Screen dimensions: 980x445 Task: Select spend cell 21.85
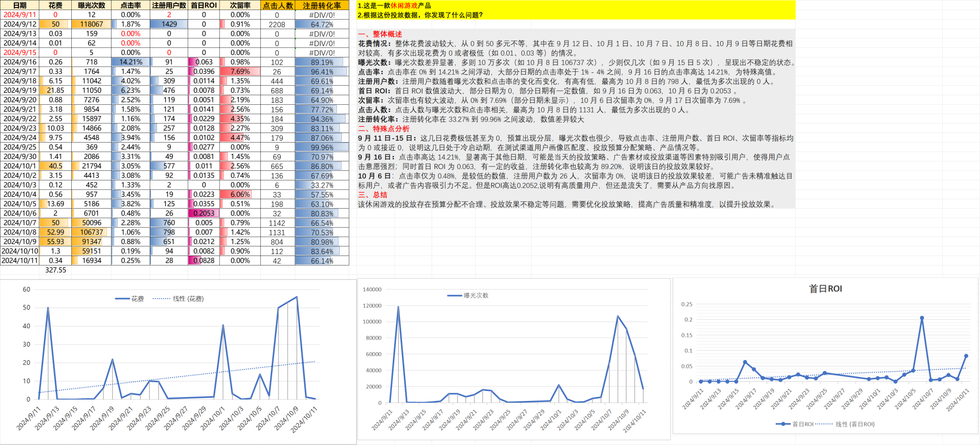[x=56, y=90]
